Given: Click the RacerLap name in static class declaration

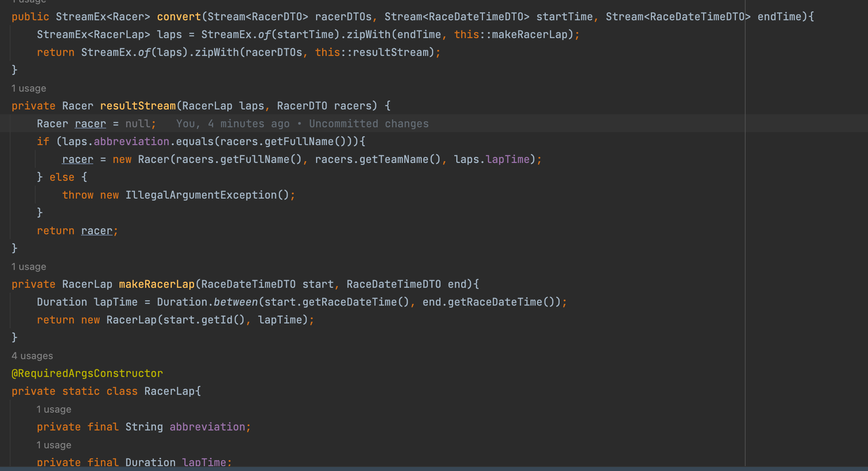Looking at the screenshot, I should (x=169, y=391).
